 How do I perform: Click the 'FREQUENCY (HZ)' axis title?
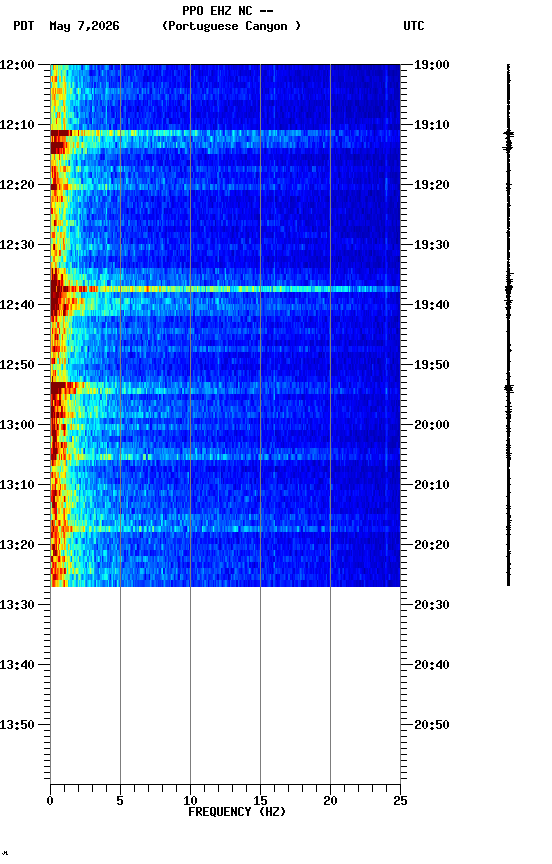click(x=237, y=812)
